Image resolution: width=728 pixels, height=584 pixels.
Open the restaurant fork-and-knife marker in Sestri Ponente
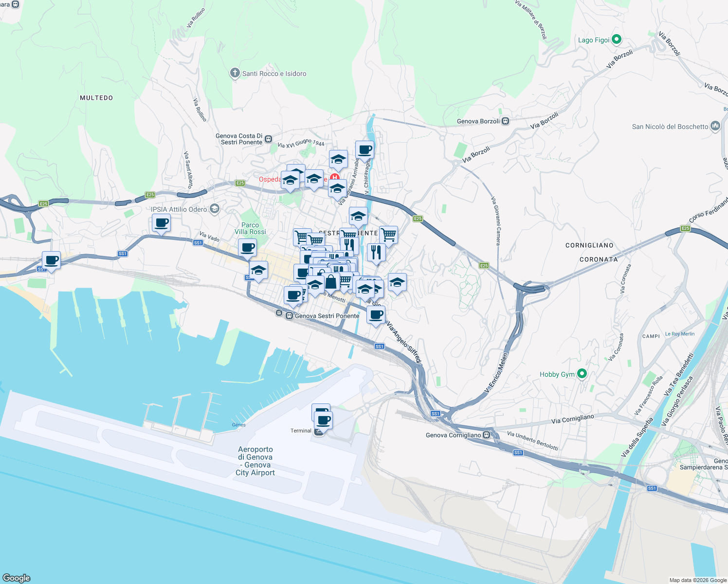point(376,252)
